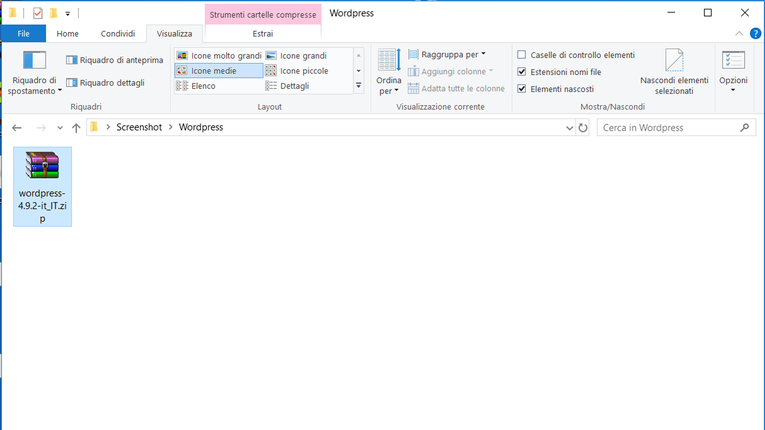Go up one folder level
765x430 pixels.
pyautogui.click(x=76, y=128)
